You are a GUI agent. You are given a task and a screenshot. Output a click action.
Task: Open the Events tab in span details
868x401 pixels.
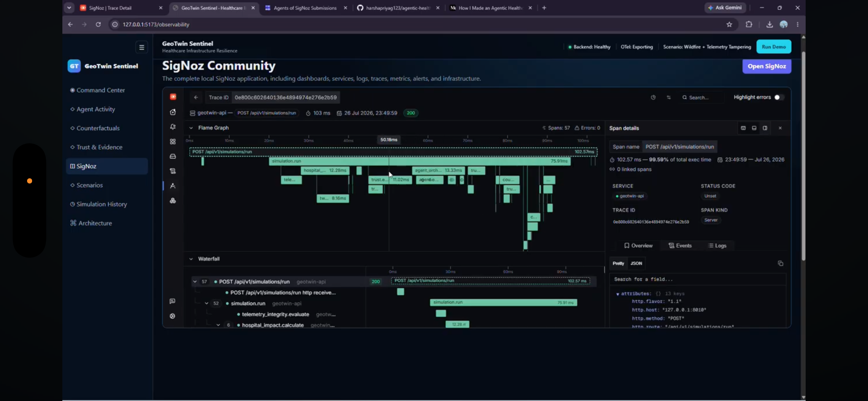pos(680,246)
